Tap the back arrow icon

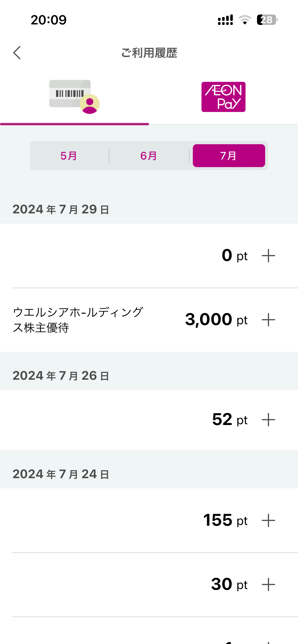tap(17, 53)
